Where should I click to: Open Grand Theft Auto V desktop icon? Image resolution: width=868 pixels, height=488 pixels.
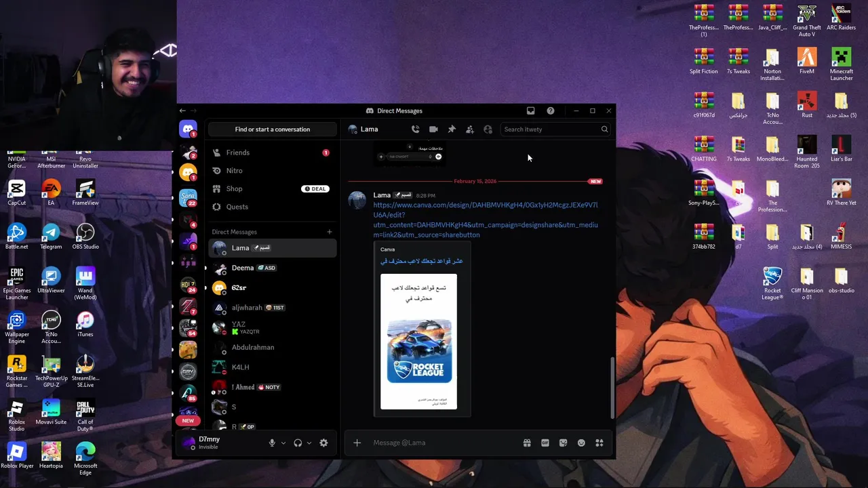point(807,20)
